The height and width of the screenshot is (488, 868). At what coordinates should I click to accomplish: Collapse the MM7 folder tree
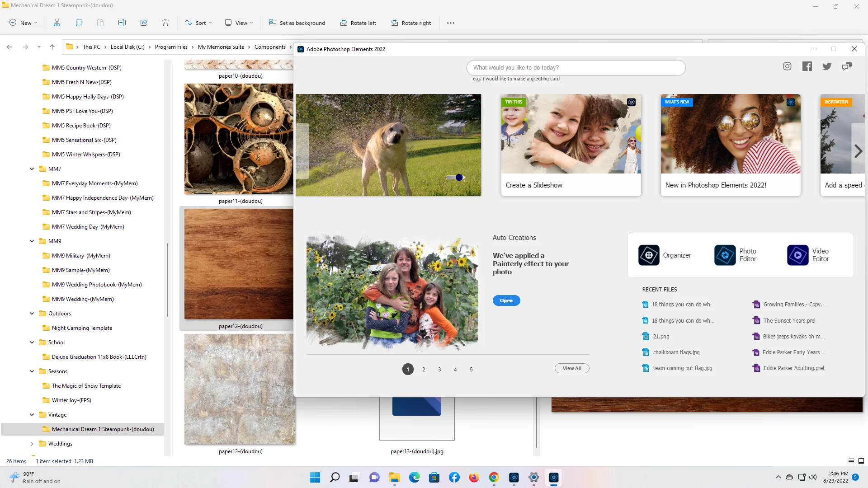coord(32,169)
